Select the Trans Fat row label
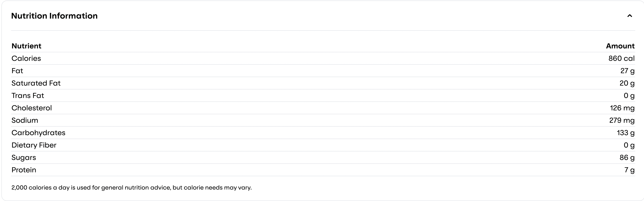This screenshot has width=644, height=201. 28,96
